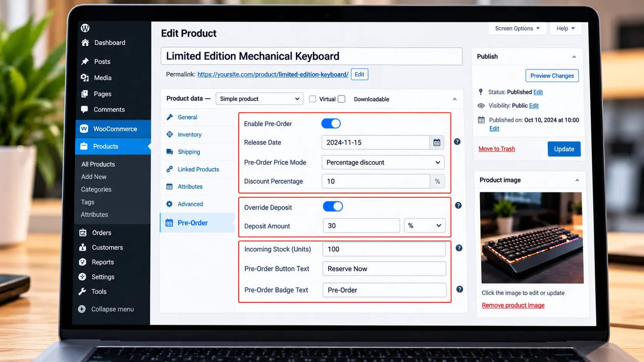Open Media via its sidebar icon
This screenshot has height=362, width=644.
85,78
